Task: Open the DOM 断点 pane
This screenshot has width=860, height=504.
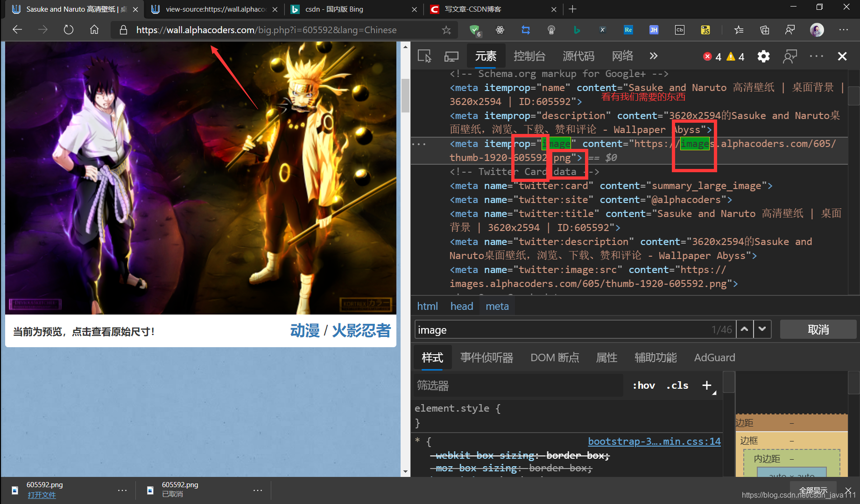Action: 555,357
